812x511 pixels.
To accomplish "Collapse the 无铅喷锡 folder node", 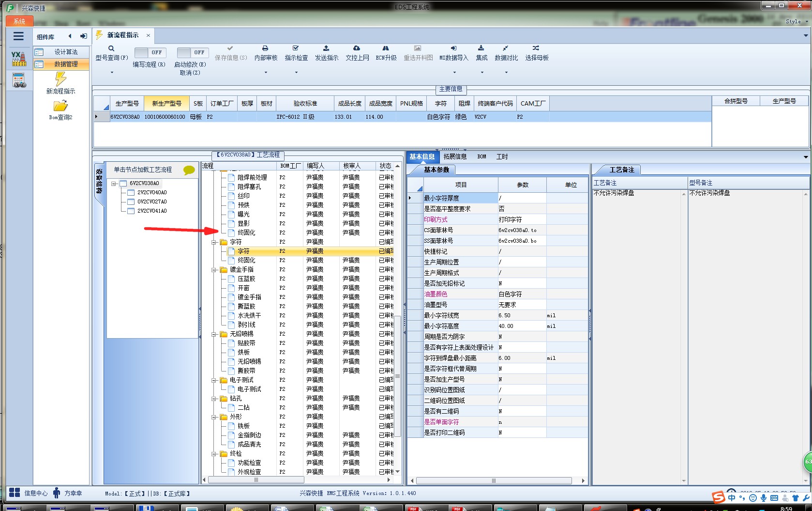I will 214,334.
